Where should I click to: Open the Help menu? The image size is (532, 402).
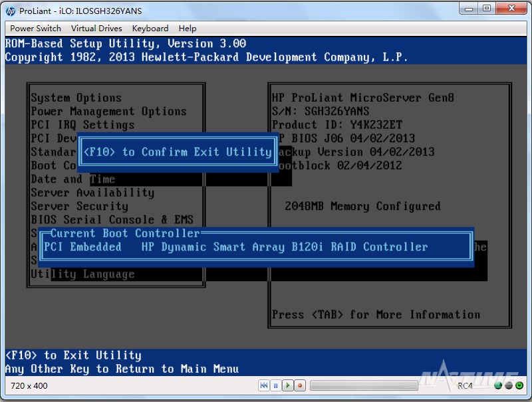coord(188,29)
